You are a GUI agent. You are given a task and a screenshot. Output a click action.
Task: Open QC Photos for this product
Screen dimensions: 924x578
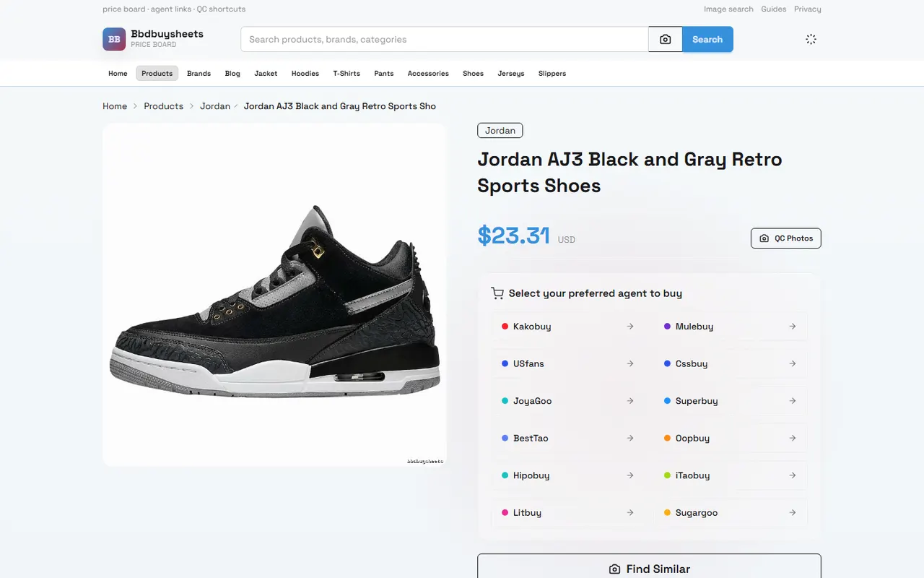(x=786, y=238)
